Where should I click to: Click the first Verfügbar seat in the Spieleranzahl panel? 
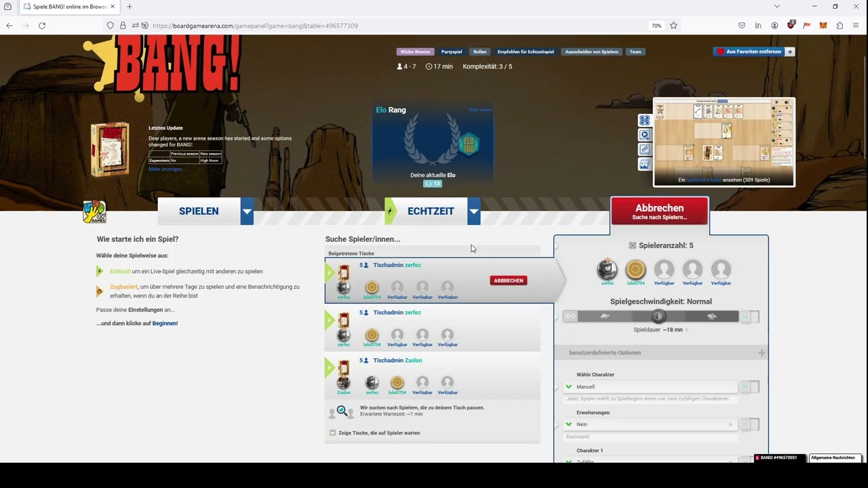click(x=664, y=270)
